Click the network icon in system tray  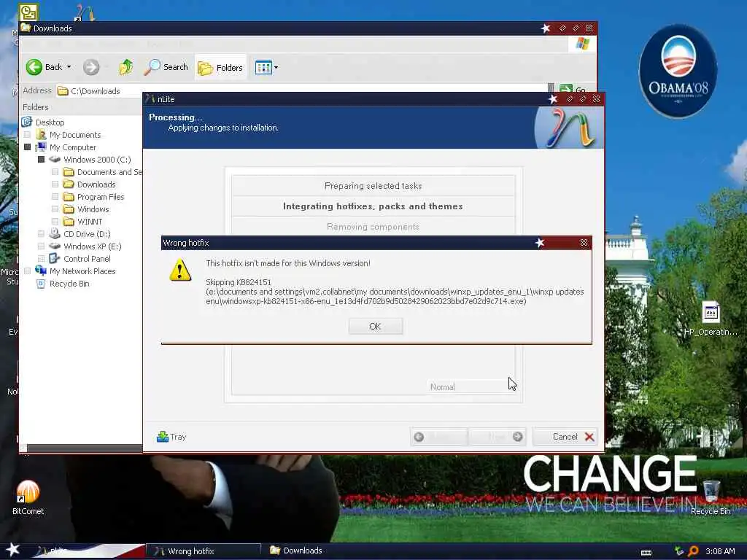(679, 551)
